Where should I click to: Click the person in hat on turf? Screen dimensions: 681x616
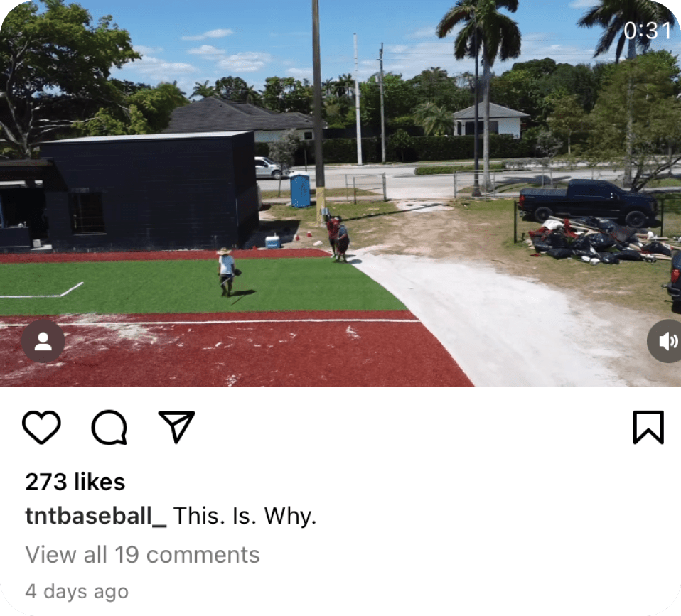[x=227, y=271]
